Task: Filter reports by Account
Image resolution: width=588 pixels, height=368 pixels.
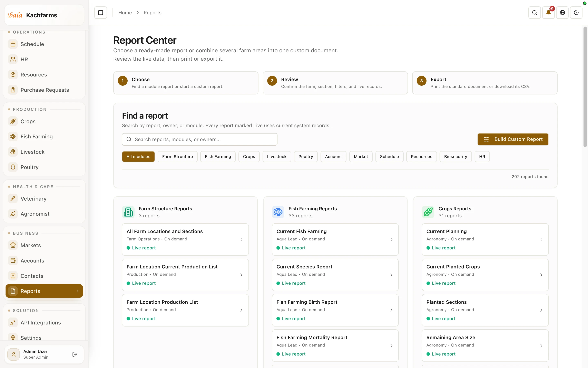Action: [x=333, y=156]
